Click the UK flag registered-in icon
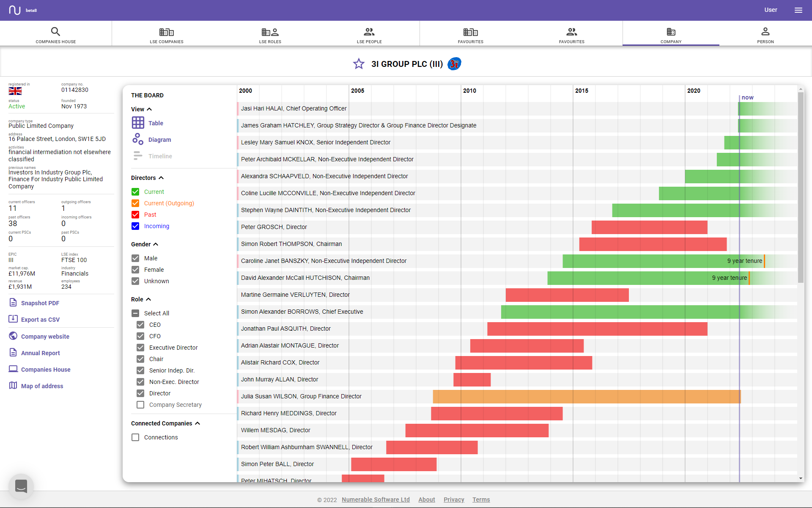 tap(15, 91)
